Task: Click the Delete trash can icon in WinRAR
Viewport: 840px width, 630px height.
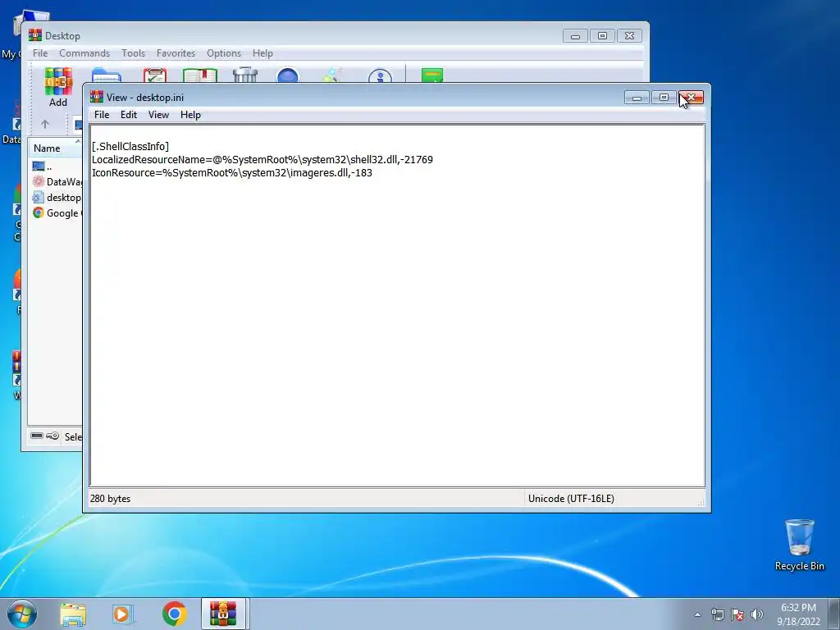Action: 245,75
